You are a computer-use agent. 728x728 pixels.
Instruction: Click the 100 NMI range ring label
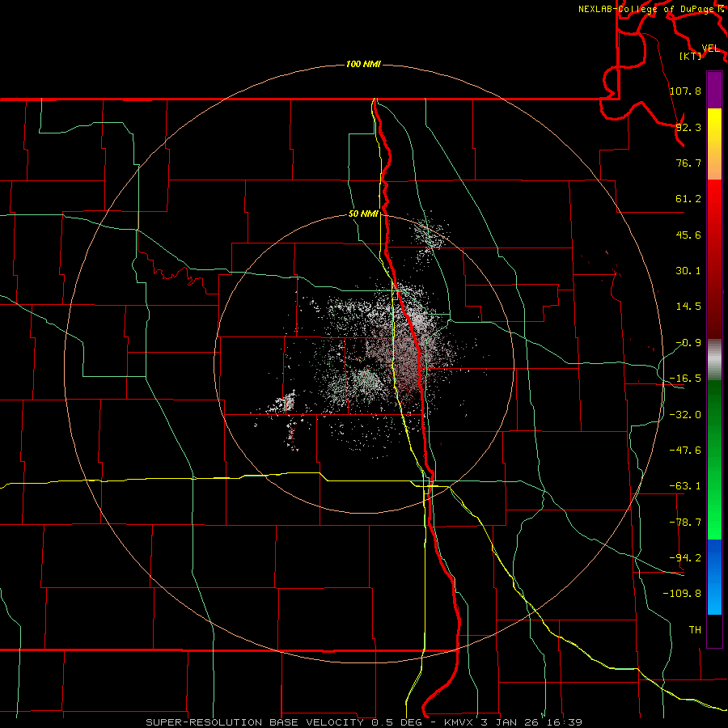tap(363, 64)
